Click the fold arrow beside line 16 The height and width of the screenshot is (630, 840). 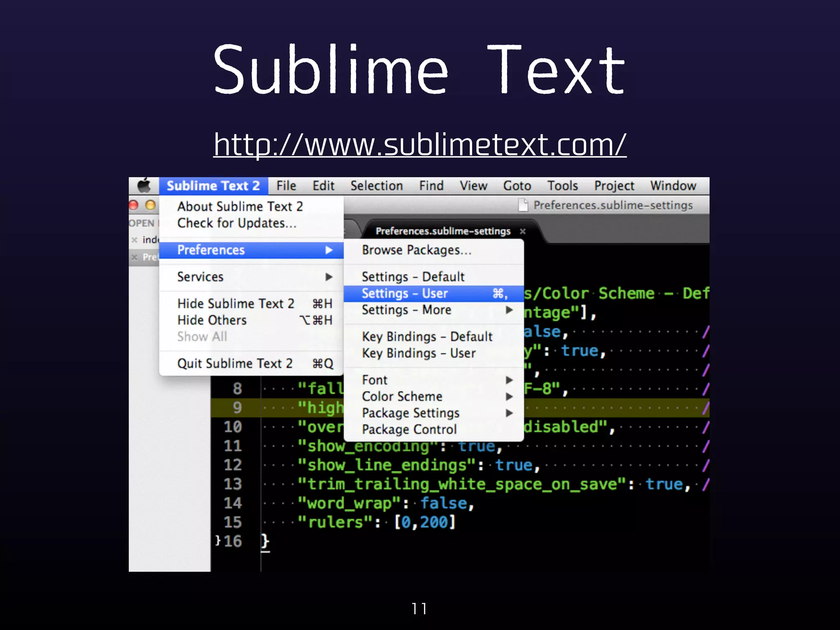coord(218,541)
